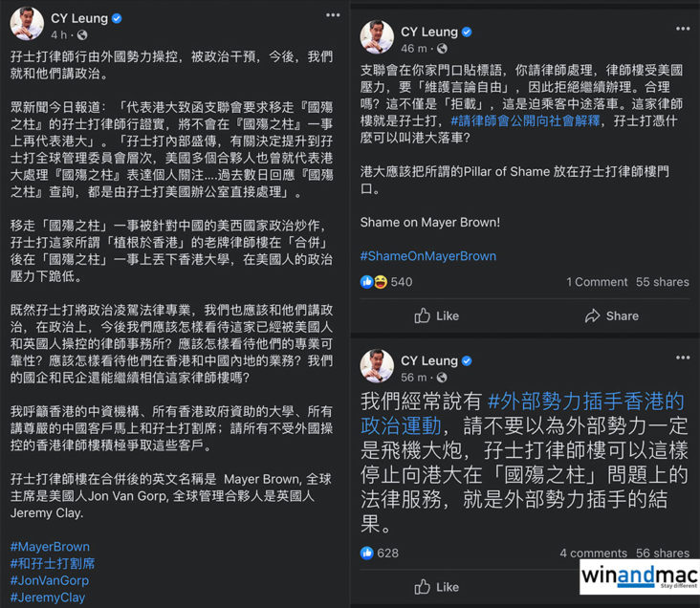
Task: Open the 4 comments on the 56 m post
Action: 593,554
